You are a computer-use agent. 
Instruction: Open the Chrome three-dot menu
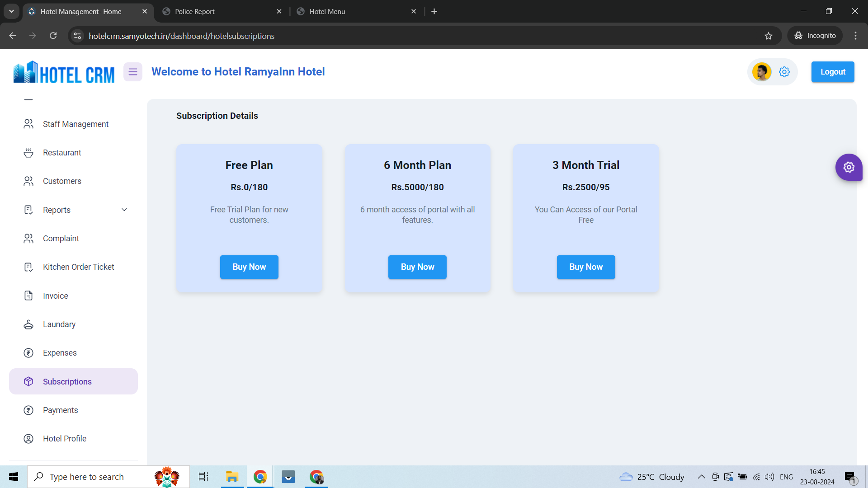(x=855, y=36)
